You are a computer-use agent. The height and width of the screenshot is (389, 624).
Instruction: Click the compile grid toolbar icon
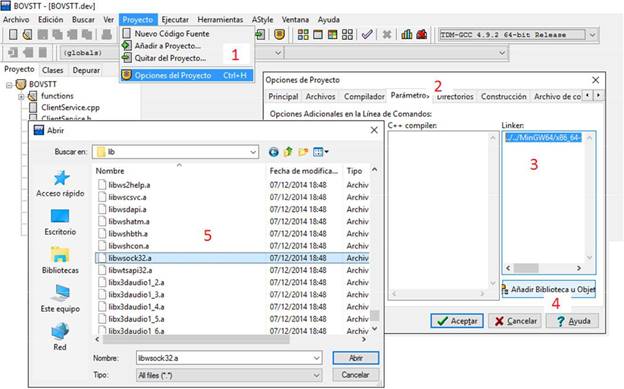(x=303, y=35)
